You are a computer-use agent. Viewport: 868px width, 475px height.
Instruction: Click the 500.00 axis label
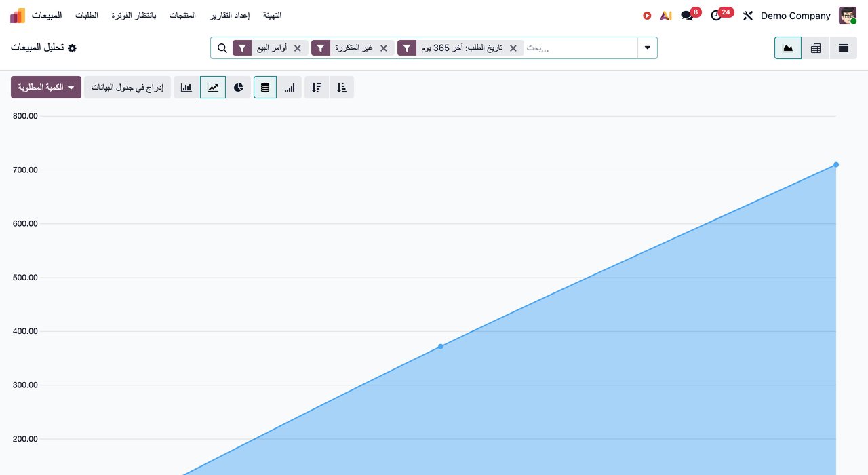(25, 278)
